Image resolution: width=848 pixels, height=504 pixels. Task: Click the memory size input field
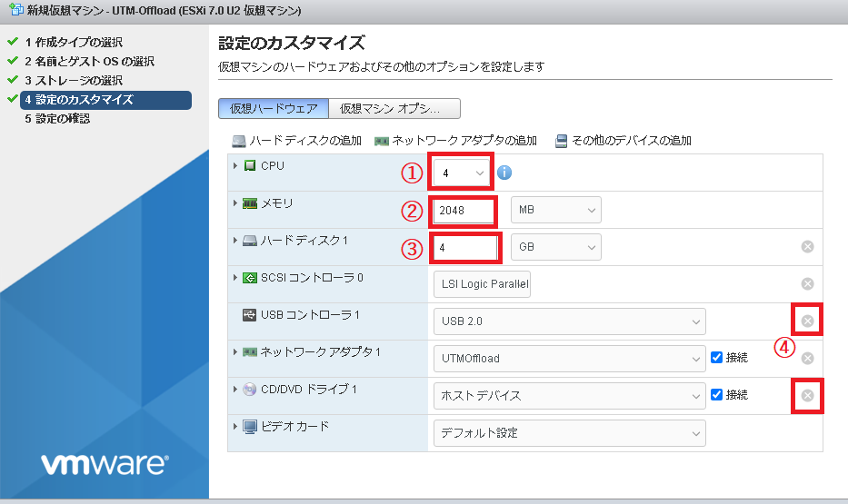[x=464, y=210]
